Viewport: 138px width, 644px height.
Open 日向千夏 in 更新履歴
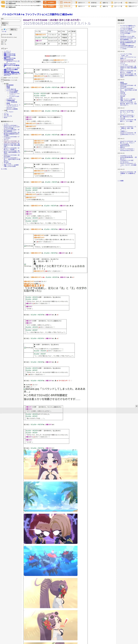point(123,93)
